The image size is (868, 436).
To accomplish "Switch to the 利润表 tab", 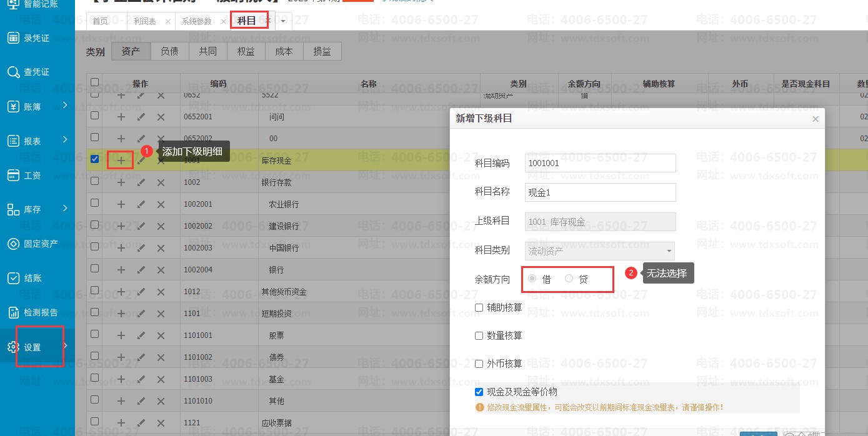I will coord(145,21).
